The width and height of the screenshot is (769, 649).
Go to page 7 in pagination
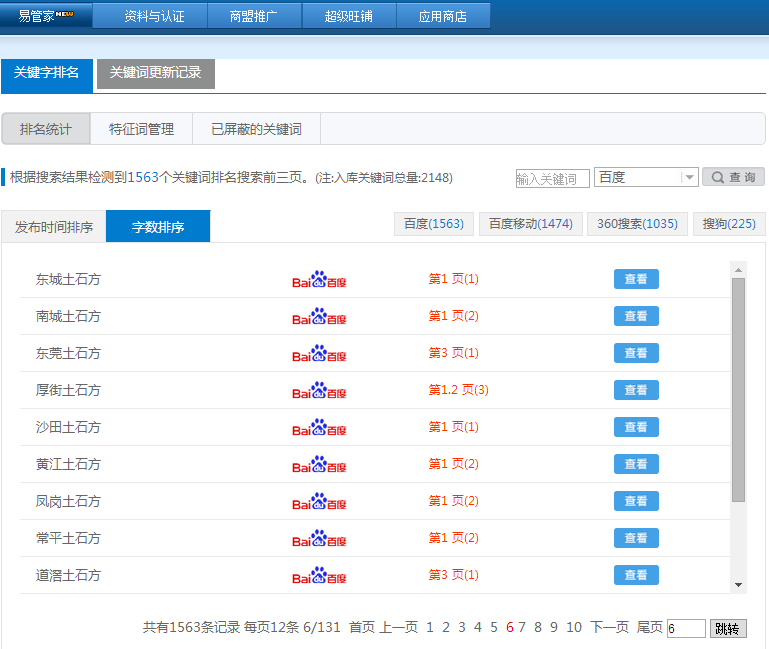click(x=522, y=627)
